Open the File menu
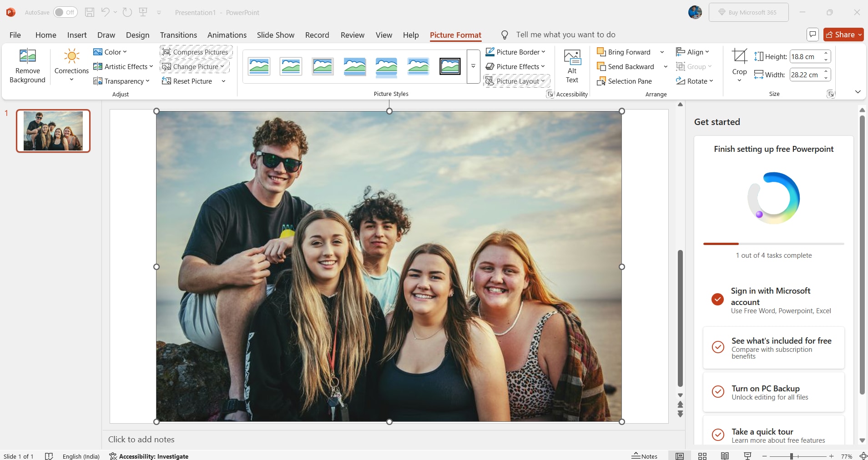 [15, 35]
